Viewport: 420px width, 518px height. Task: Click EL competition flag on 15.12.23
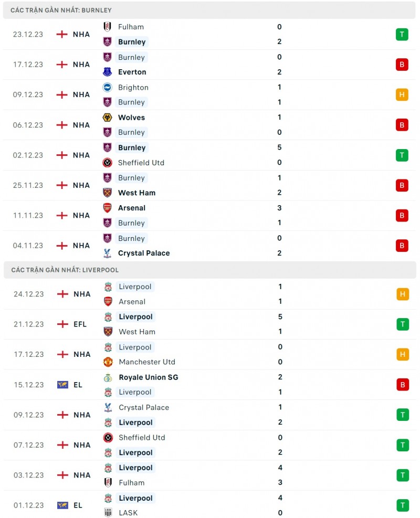62,385
